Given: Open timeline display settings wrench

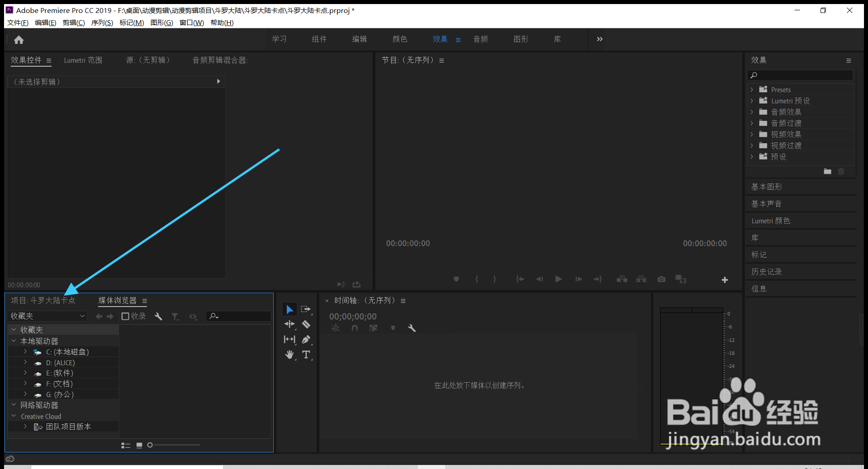Looking at the screenshot, I should 412,328.
